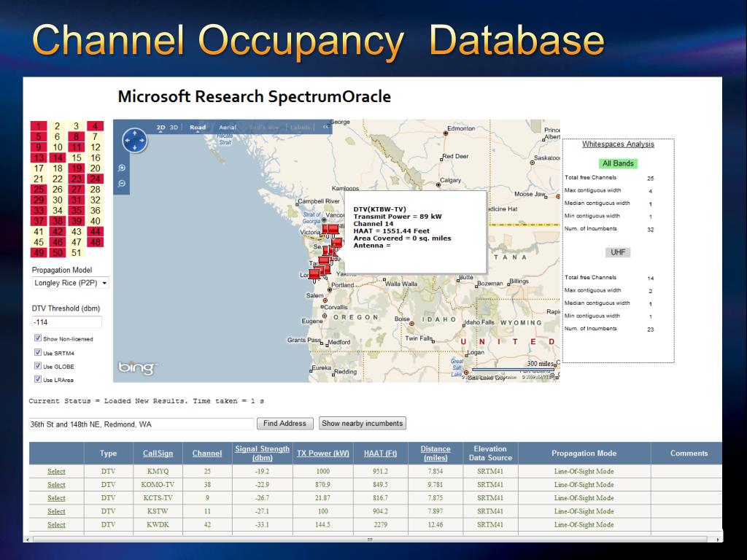The image size is (747, 560).
Task: Click Select link for KWDK row
Action: 56,525
